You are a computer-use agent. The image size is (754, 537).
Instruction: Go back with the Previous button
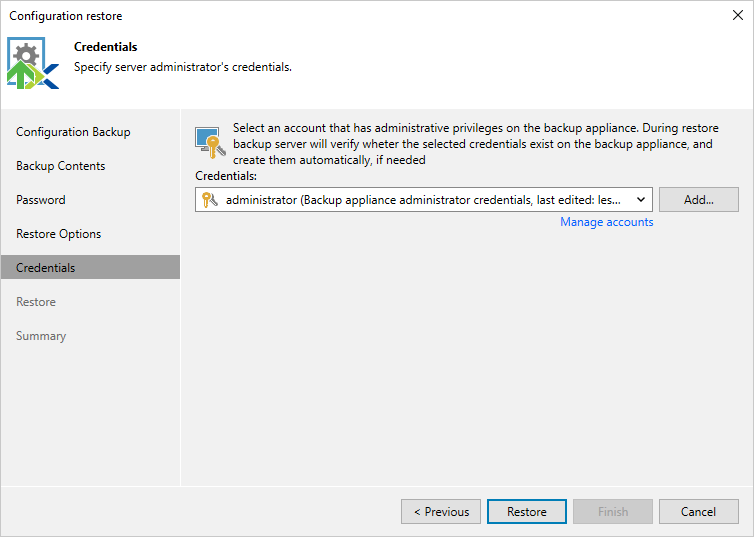point(441,512)
